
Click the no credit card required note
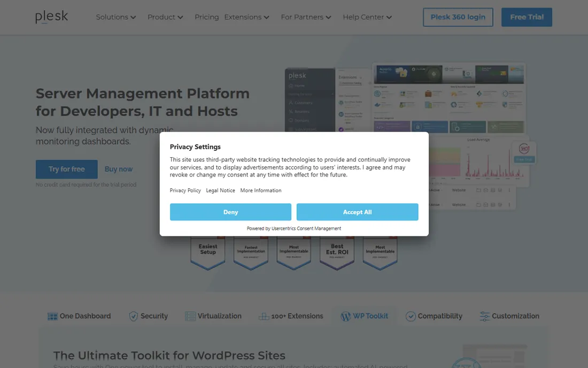coord(86,185)
